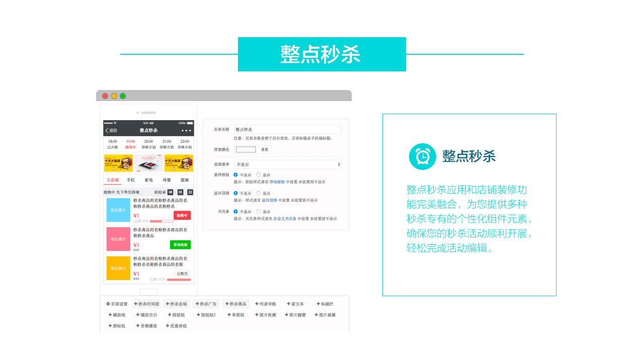Add a 秒杀会场 component
This screenshot has height=362, width=644.
(x=176, y=304)
